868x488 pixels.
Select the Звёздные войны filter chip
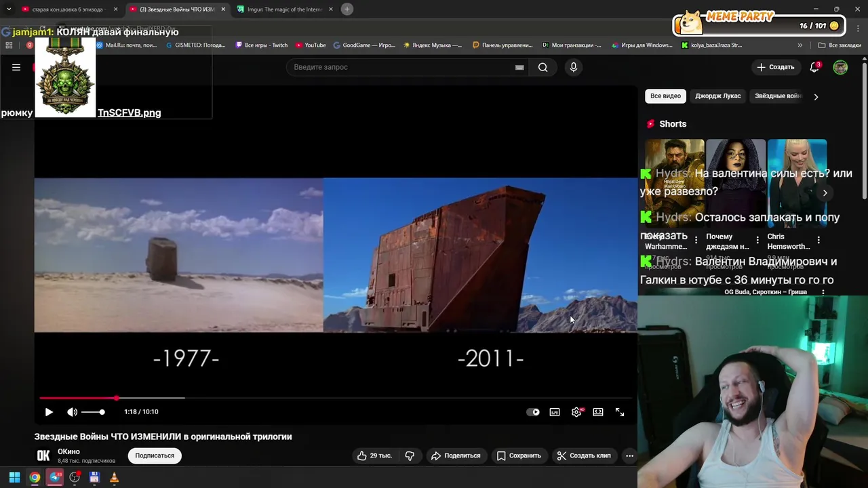[778, 96]
